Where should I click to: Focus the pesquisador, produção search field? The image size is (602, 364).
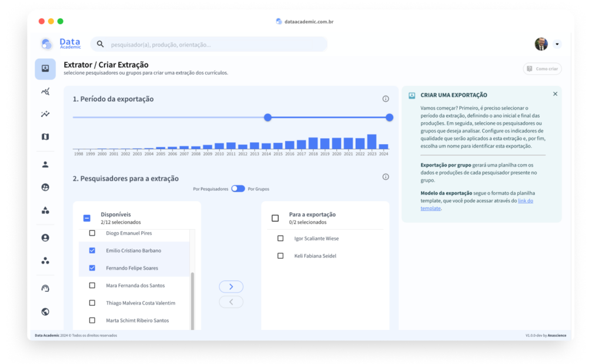[x=209, y=44]
